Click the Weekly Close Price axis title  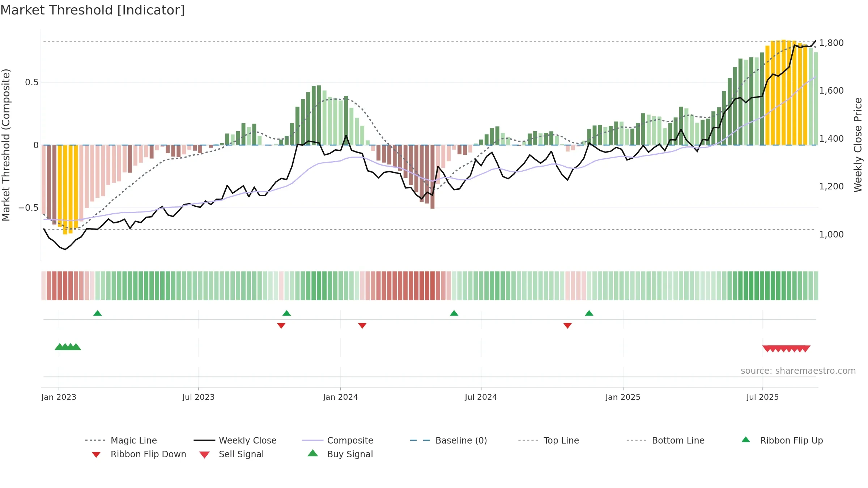pos(858,145)
